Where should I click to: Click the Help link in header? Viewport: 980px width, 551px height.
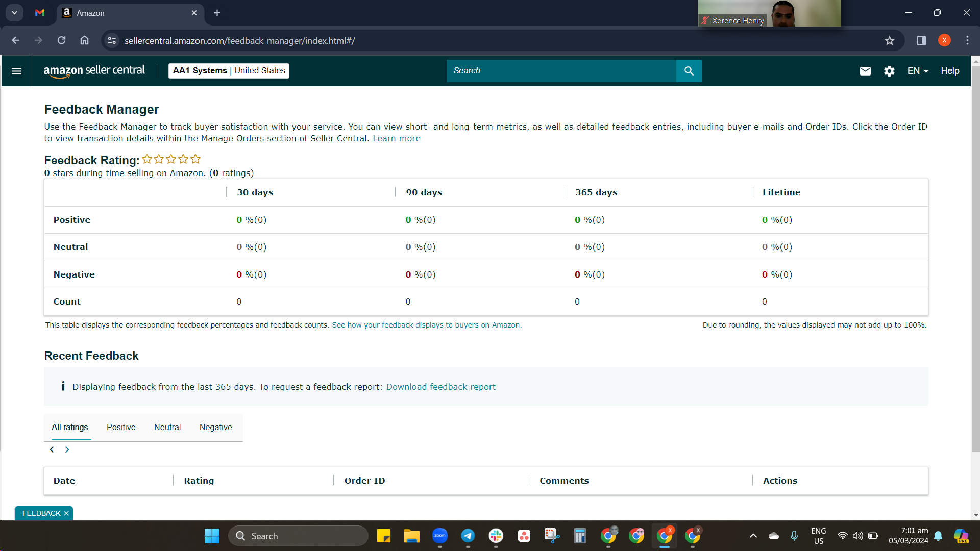coord(950,71)
